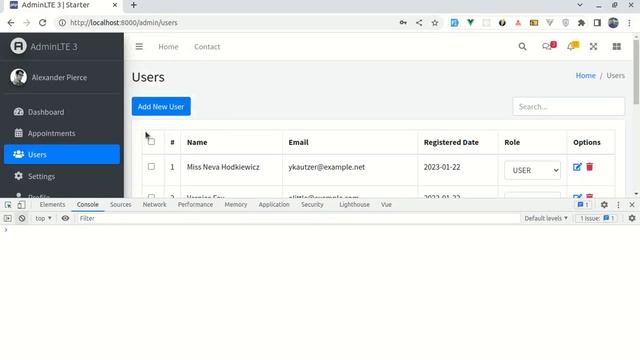Switch to the Security tab
The image size is (640, 360).
[x=312, y=204]
